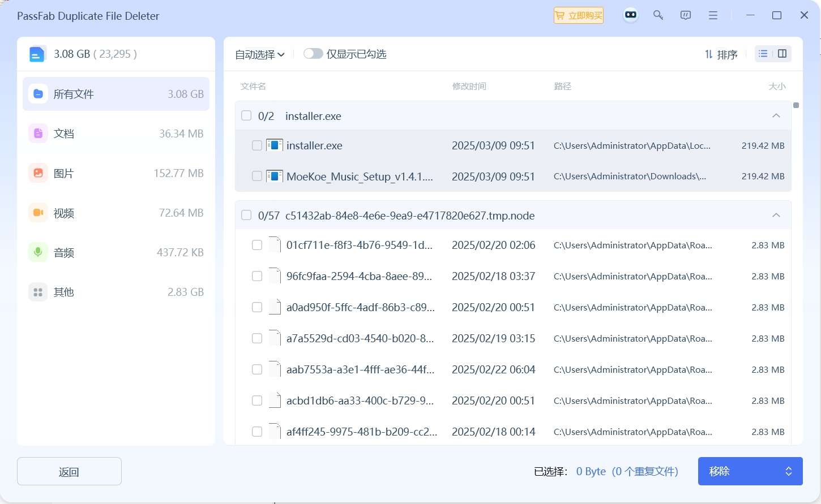Click the MoeKoe_Music_Setup file icon
Image resolution: width=821 pixels, height=504 pixels.
point(275,176)
